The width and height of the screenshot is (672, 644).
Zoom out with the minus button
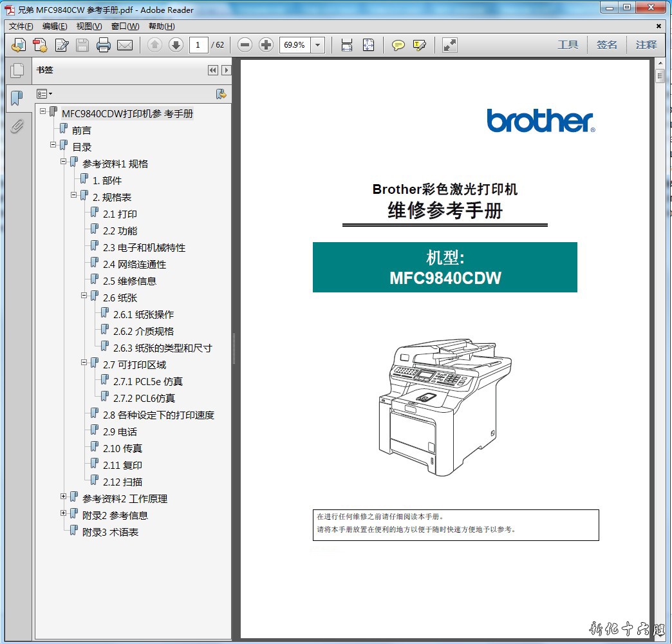244,45
